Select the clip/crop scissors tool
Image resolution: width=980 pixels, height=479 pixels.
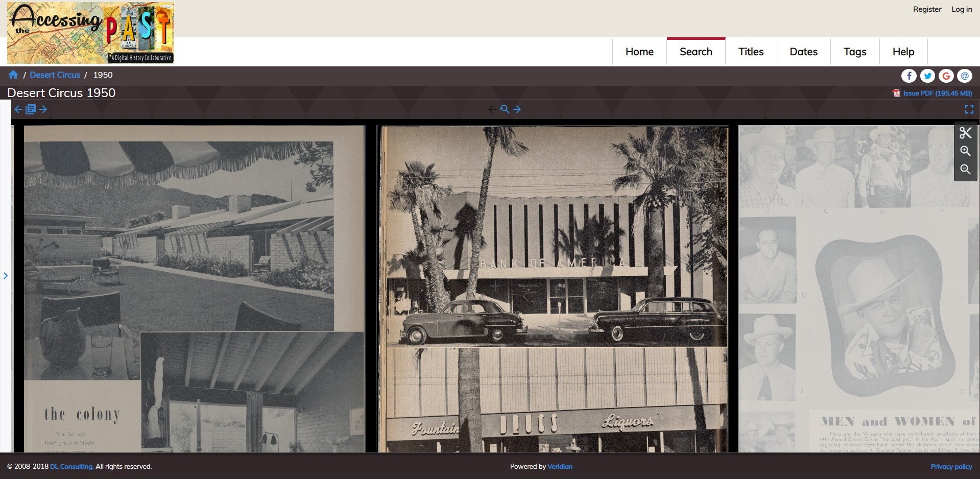coord(966,133)
